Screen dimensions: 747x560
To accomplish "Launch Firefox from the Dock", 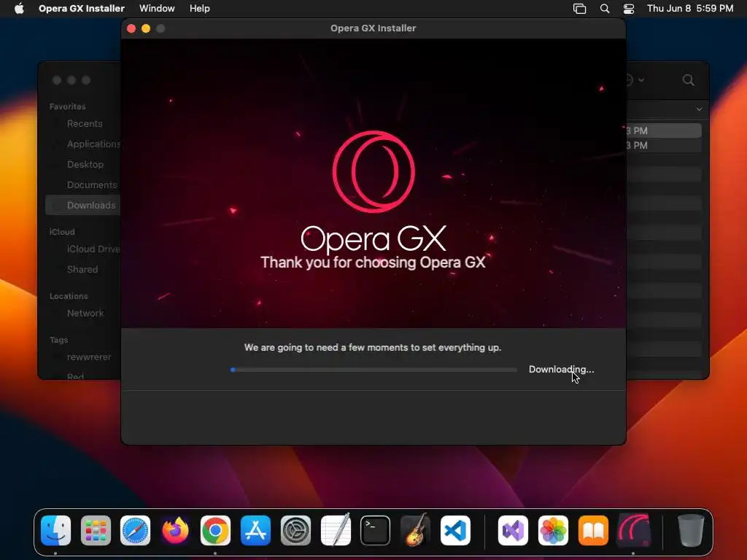I will pos(175,531).
